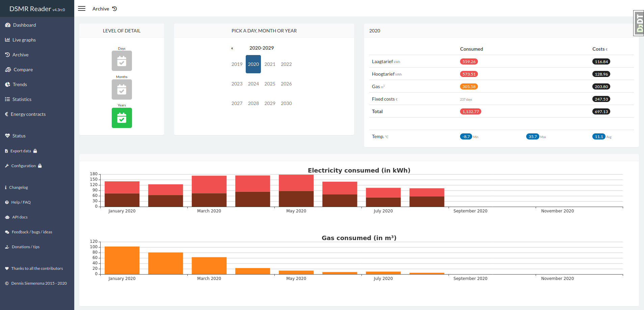Click the Django Debug Toolbar DjDT handle
The width and height of the screenshot is (644, 310).
pyautogui.click(x=639, y=23)
